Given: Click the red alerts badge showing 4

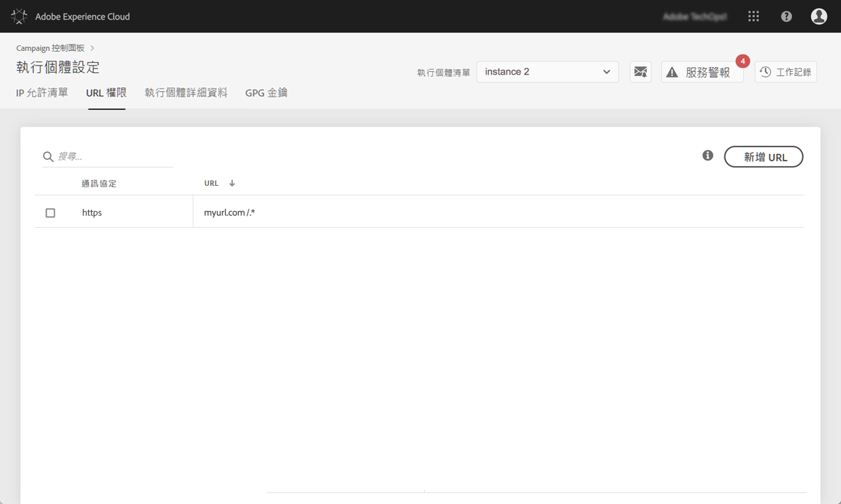Looking at the screenshot, I should point(743,61).
